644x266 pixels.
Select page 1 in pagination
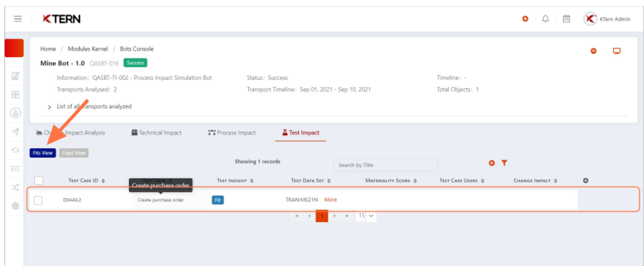tap(322, 216)
